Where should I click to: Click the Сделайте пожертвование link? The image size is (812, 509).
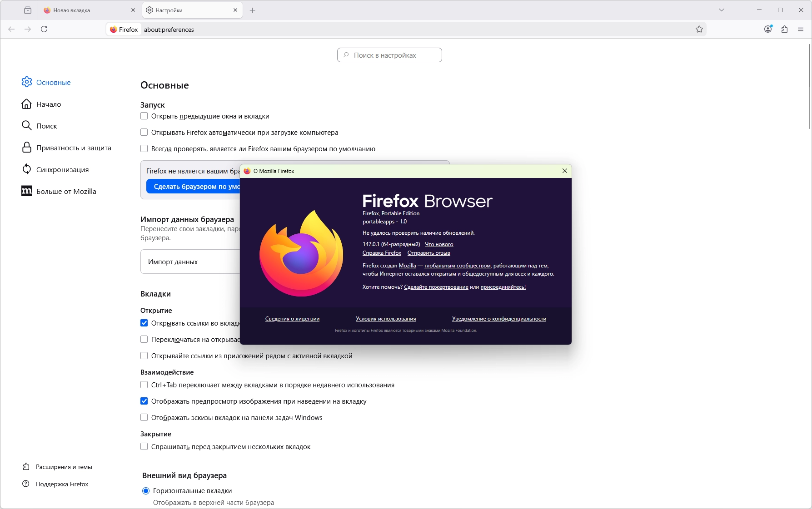pyautogui.click(x=436, y=287)
